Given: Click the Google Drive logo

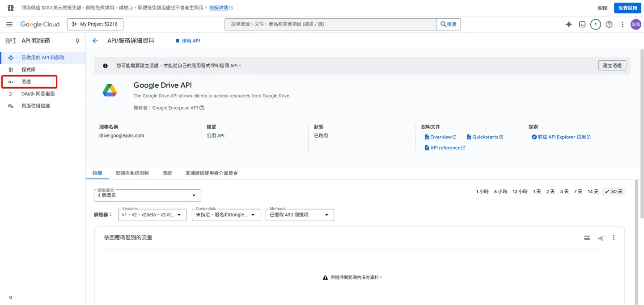Looking at the screenshot, I should (x=110, y=90).
